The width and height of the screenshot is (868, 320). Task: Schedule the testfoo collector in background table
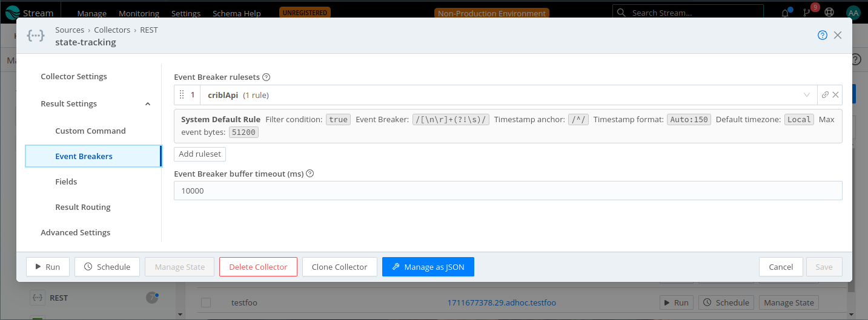point(726,302)
